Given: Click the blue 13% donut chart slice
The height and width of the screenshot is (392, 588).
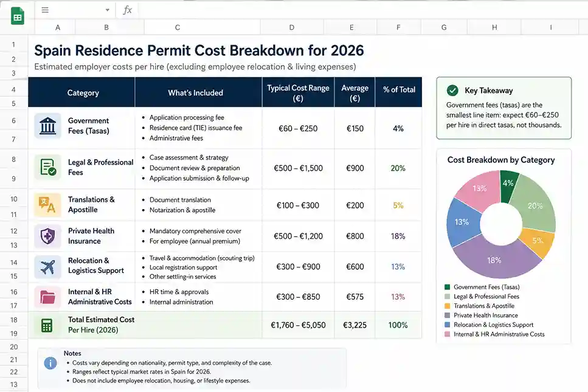Looking at the screenshot, I should pyautogui.click(x=462, y=222).
